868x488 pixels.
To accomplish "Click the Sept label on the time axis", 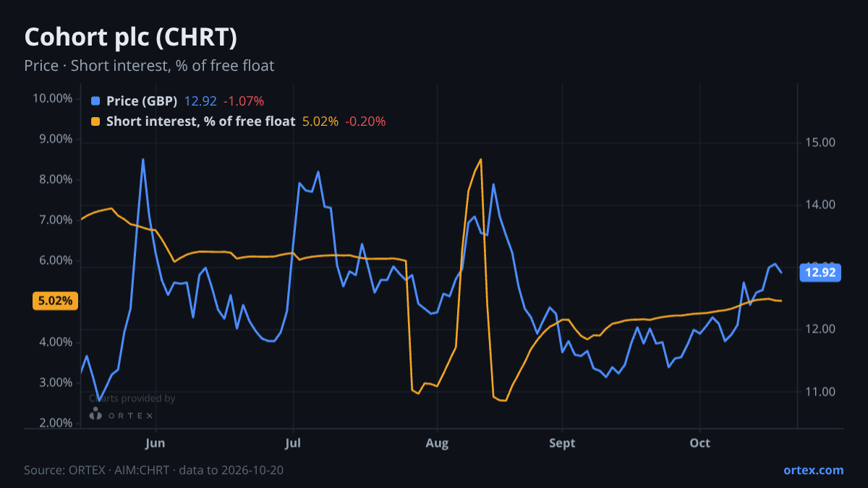I will pos(562,442).
